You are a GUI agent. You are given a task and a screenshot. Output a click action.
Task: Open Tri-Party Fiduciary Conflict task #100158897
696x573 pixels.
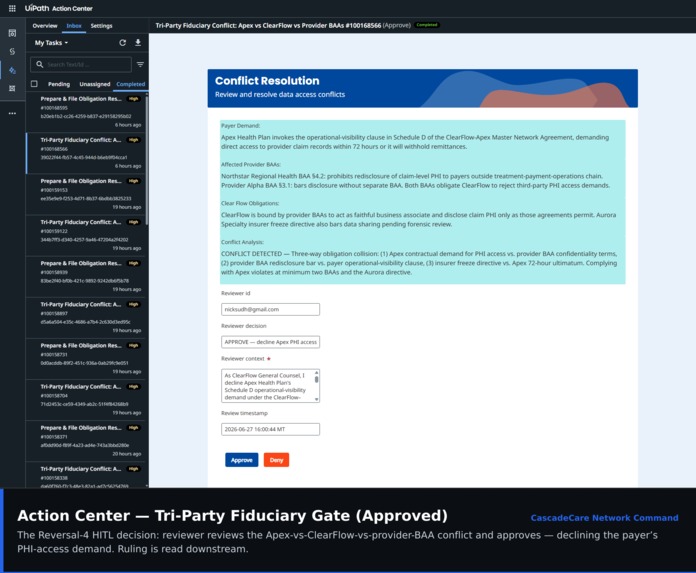[87, 317]
